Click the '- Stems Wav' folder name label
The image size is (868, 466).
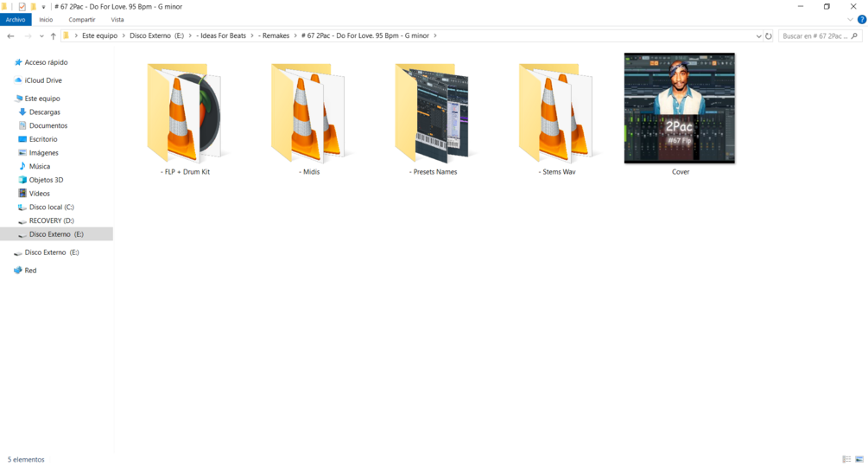tap(557, 172)
